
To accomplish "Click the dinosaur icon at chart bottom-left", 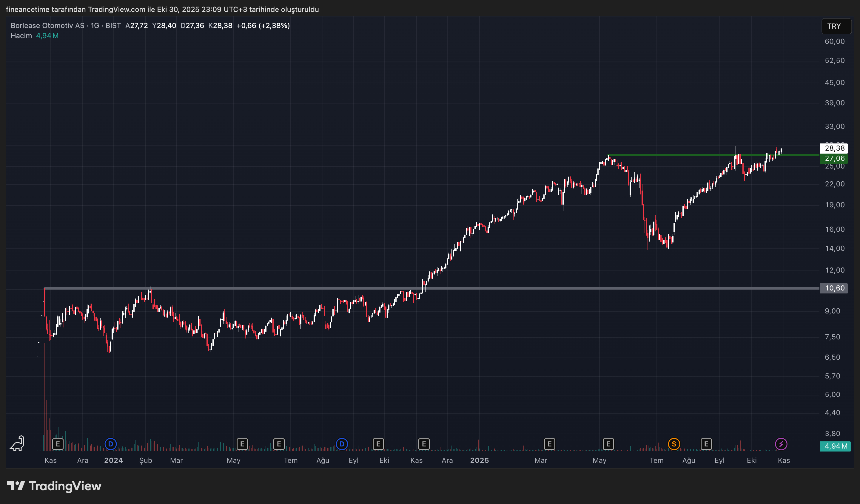I will click(17, 443).
